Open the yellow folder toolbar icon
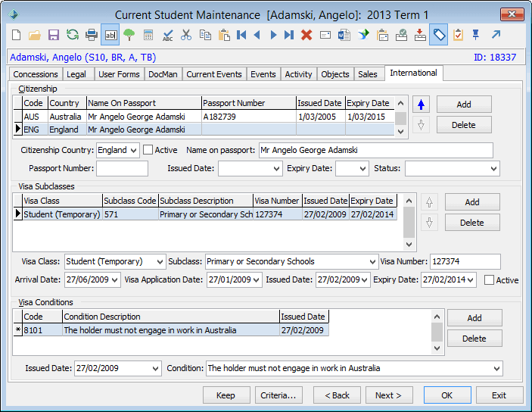The width and height of the screenshot is (532, 412). [35, 35]
